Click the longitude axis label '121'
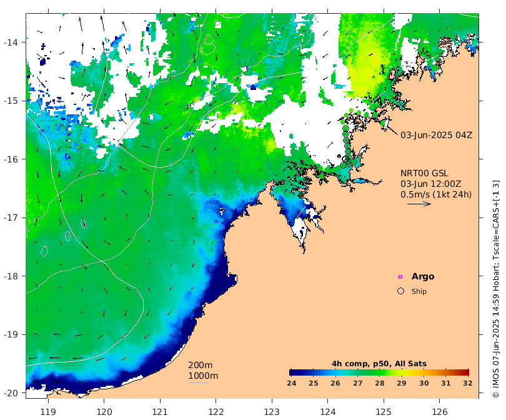This screenshot has height=420, width=506. (160, 412)
